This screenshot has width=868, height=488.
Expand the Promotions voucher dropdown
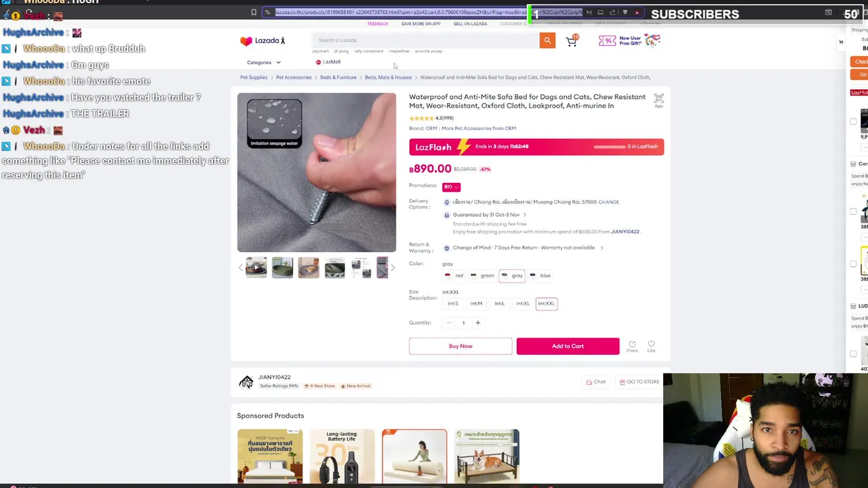click(452, 187)
